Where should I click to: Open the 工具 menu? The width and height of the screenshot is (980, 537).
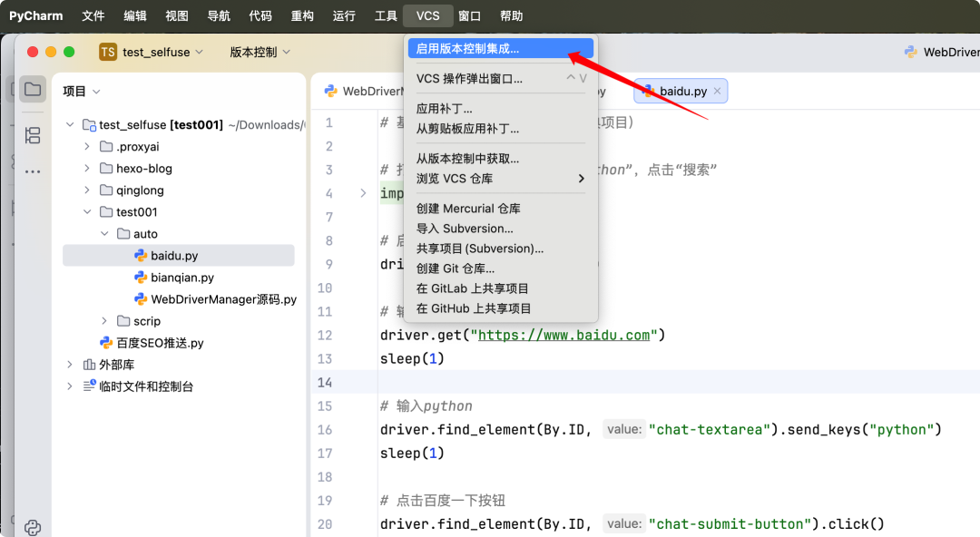click(387, 15)
